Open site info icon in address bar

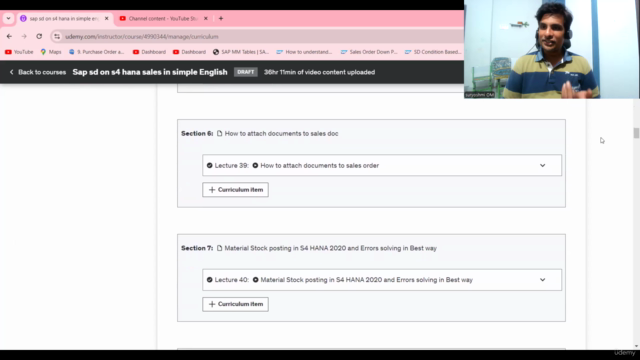click(x=57, y=36)
